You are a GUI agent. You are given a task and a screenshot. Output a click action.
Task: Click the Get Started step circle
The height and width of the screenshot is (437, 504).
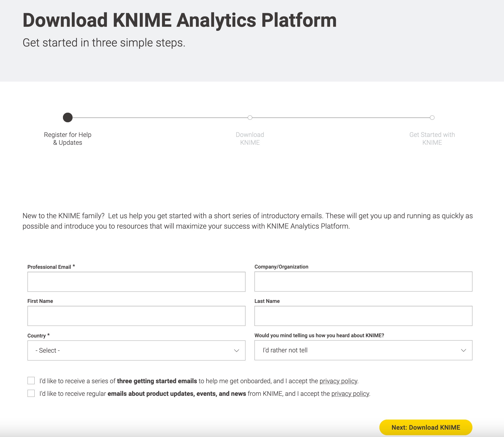point(432,117)
